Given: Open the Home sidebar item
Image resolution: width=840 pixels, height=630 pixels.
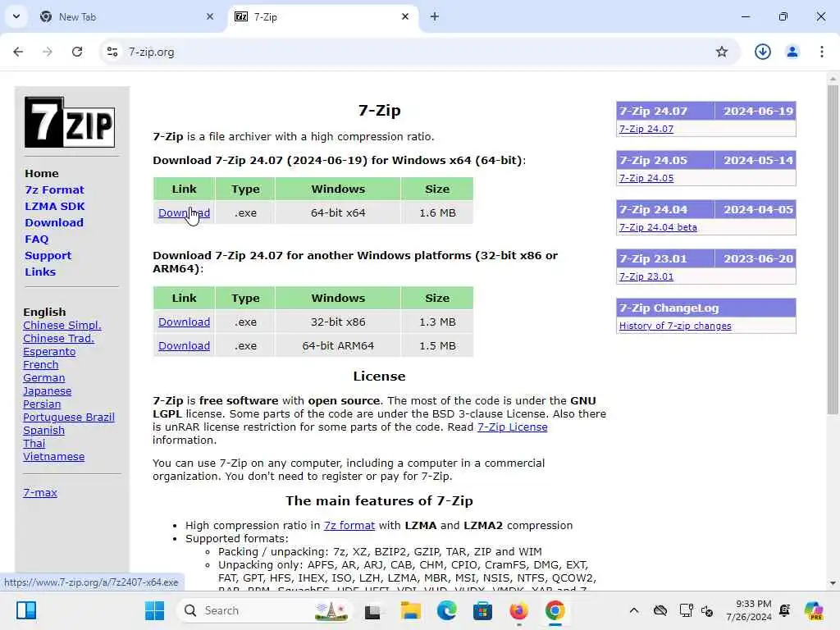Looking at the screenshot, I should coord(42,174).
